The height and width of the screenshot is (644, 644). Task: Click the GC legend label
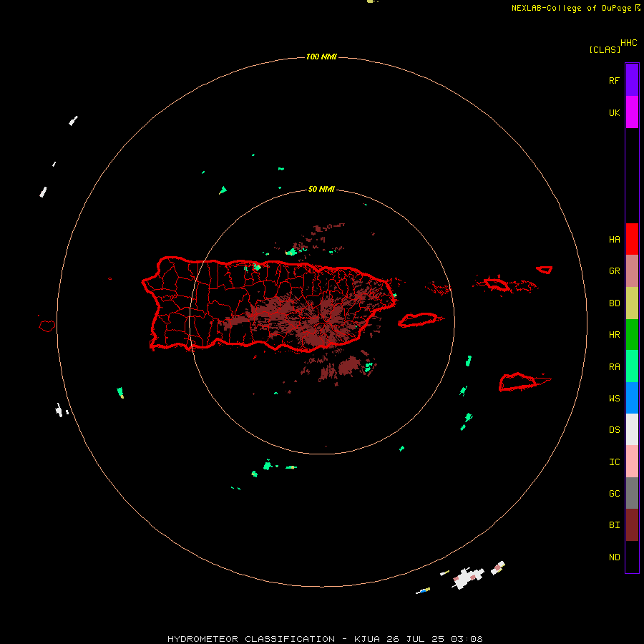pyautogui.click(x=614, y=494)
